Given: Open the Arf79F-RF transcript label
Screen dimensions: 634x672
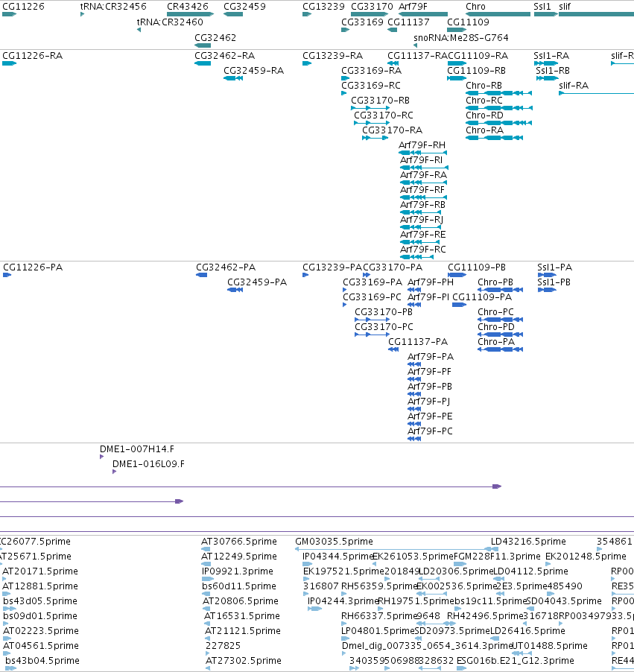Looking at the screenshot, I should (422, 189).
